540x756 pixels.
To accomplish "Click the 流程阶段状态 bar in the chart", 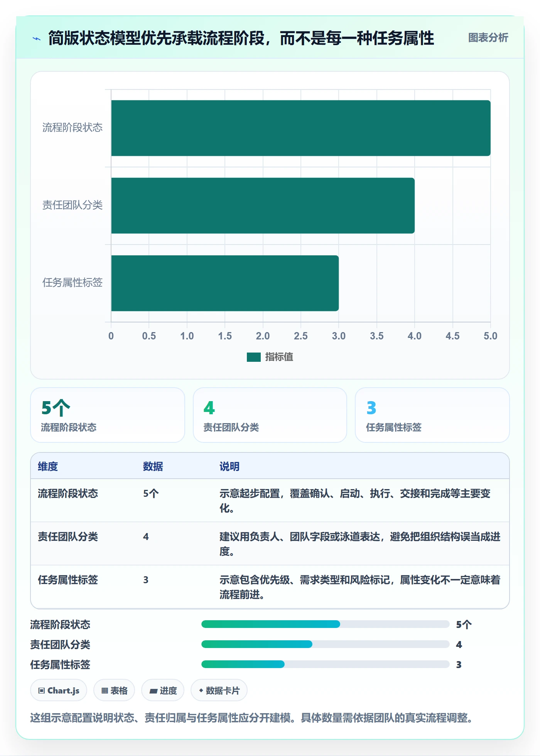I will coord(301,128).
